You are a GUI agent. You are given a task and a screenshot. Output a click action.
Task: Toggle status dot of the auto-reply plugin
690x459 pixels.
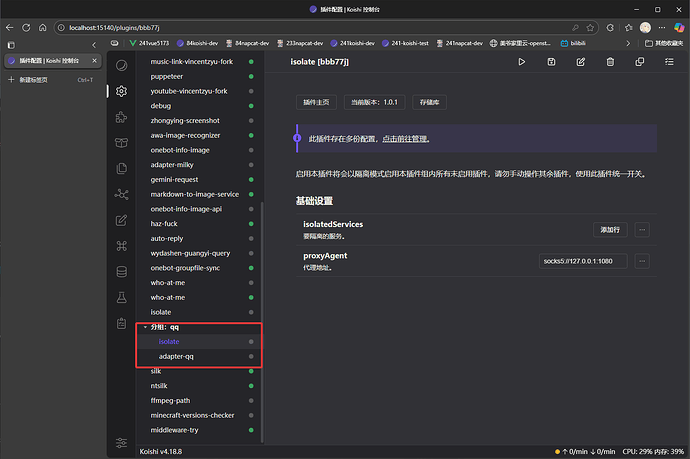tap(251, 239)
